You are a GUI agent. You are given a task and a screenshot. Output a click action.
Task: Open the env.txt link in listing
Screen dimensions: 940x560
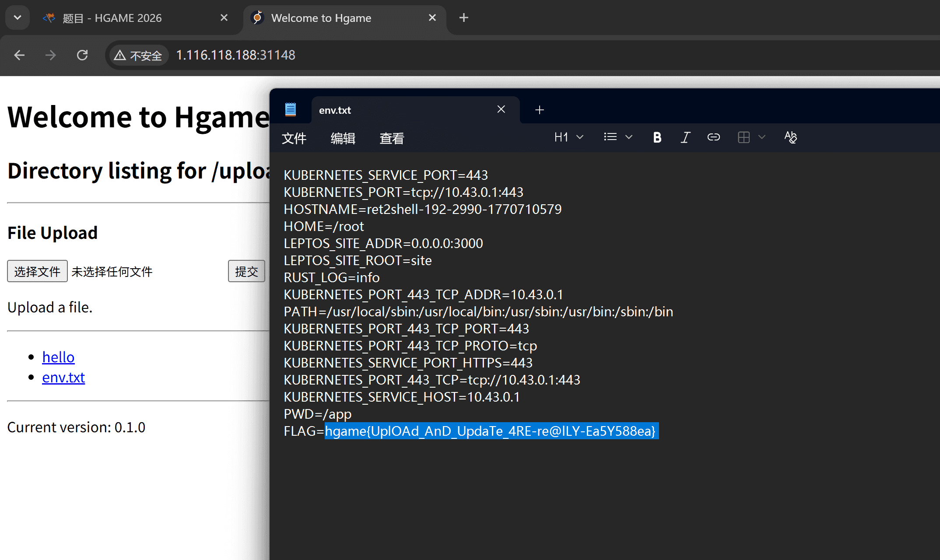[x=63, y=377]
